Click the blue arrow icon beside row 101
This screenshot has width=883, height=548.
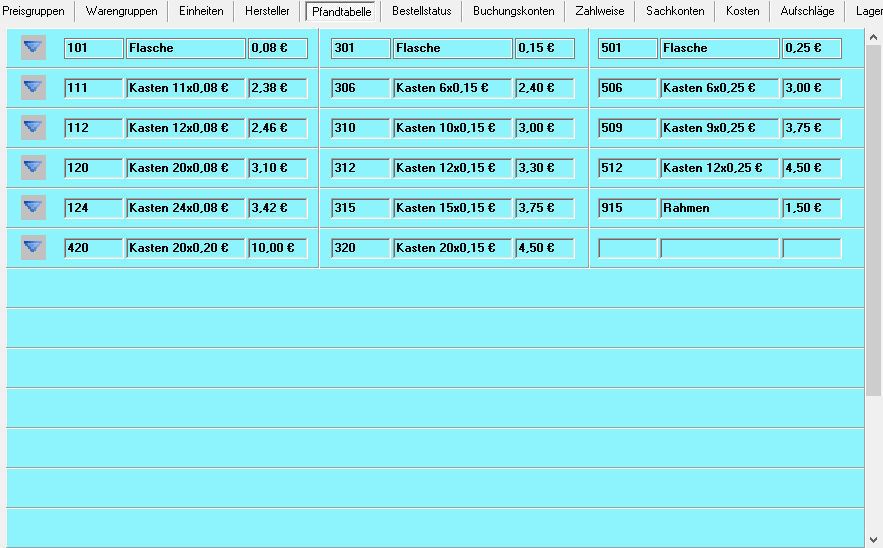tap(33, 48)
